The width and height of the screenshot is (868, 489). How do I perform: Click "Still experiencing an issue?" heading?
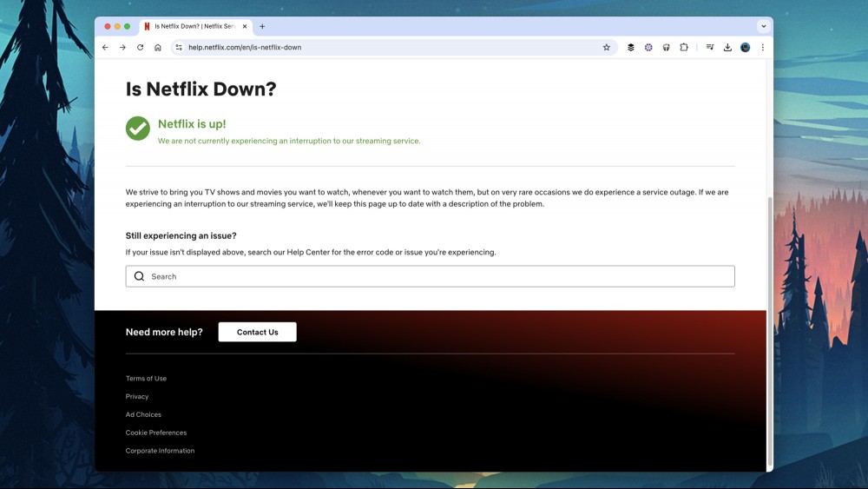pos(181,236)
